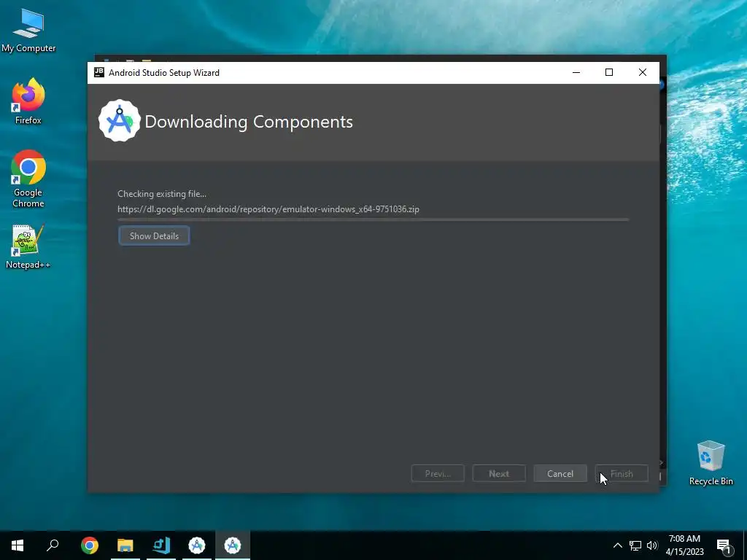The image size is (747, 560).
Task: Show hidden system tray icons
Action: [x=617, y=545]
